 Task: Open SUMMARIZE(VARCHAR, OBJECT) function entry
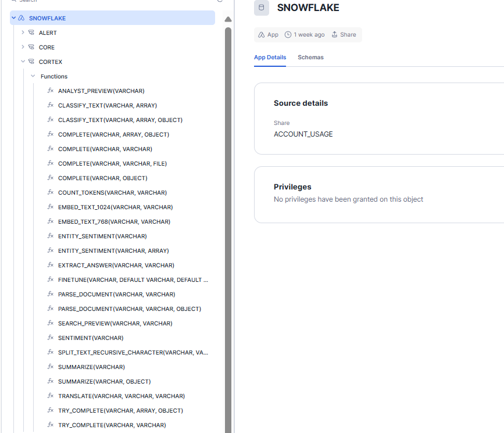pos(104,382)
